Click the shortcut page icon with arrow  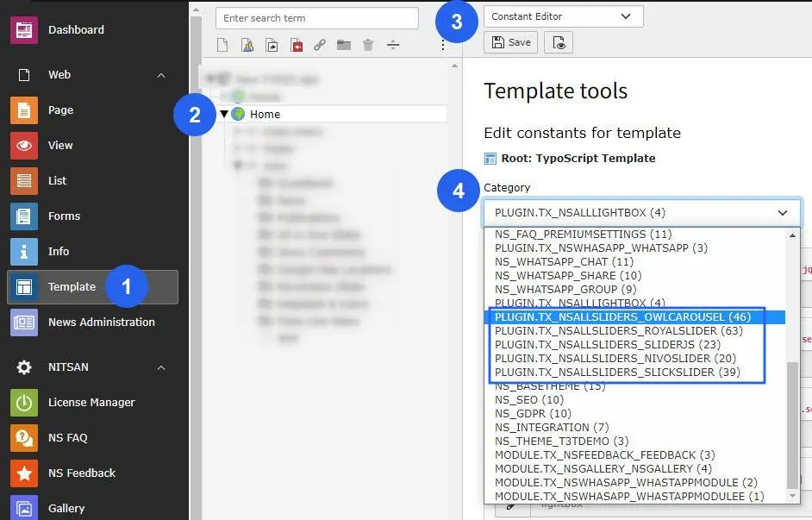(x=272, y=45)
